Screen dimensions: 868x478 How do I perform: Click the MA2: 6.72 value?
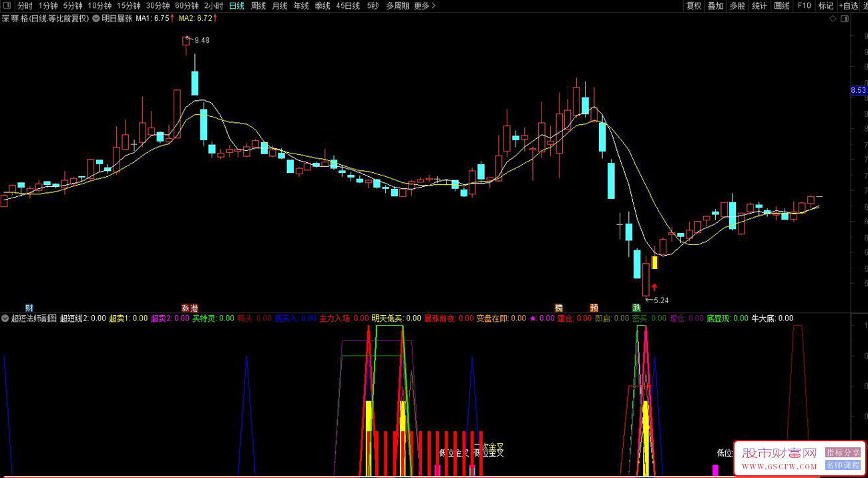click(196, 19)
